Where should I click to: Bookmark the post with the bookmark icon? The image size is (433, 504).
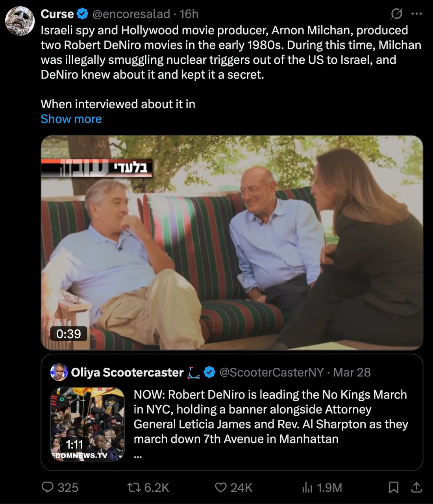click(394, 487)
